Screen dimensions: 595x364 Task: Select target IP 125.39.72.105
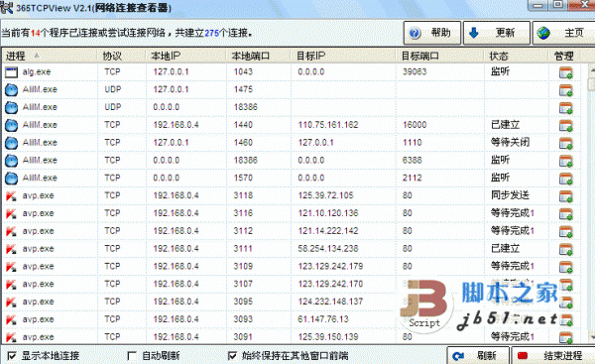tap(325, 195)
